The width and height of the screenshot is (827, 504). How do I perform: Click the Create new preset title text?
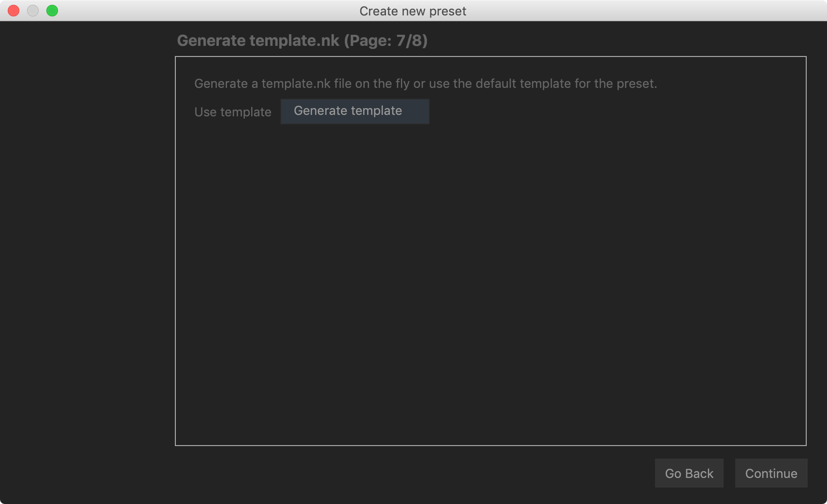coord(413,11)
